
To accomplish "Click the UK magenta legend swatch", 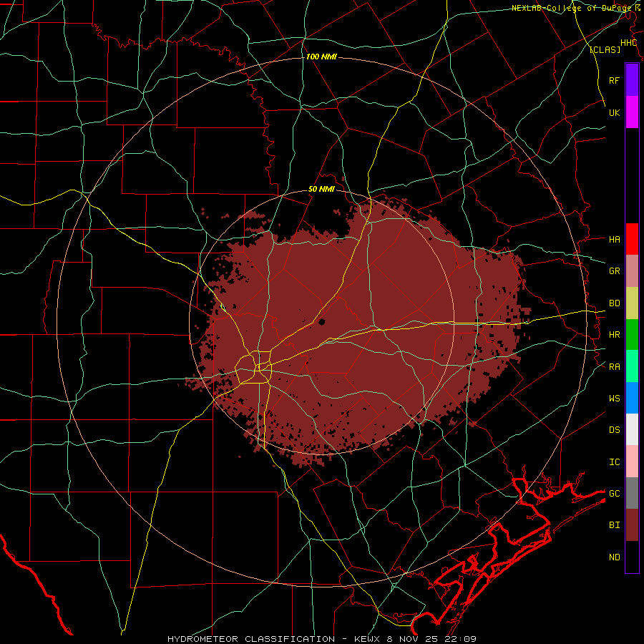I will (x=632, y=112).
